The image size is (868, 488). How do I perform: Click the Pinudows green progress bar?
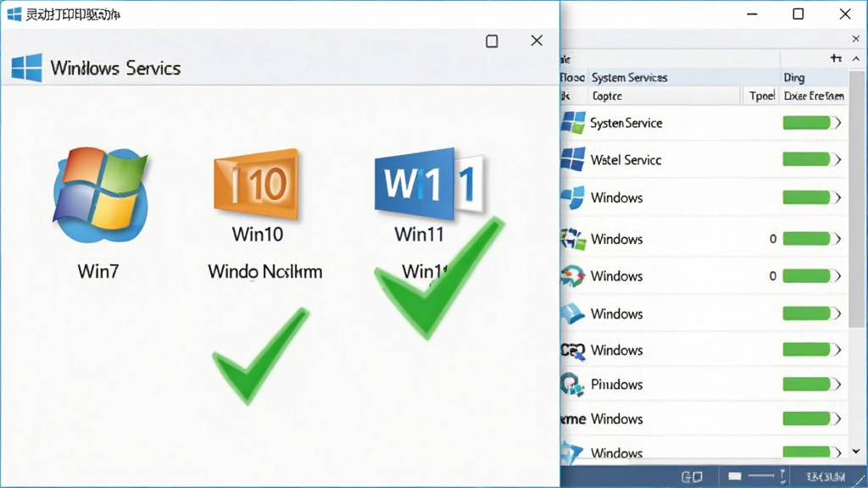(x=807, y=384)
